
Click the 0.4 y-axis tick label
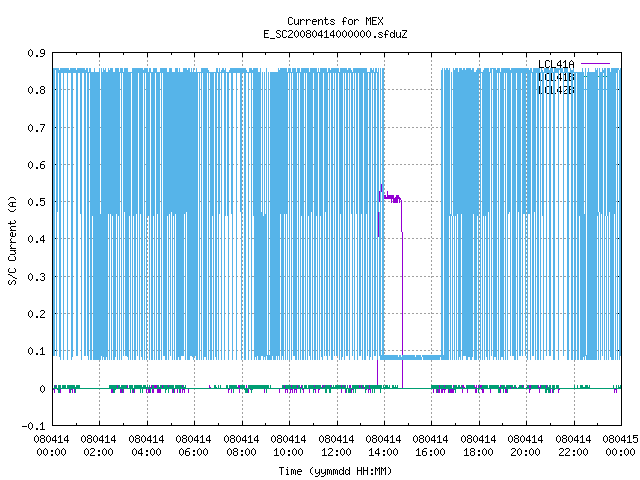pyautogui.click(x=36, y=239)
